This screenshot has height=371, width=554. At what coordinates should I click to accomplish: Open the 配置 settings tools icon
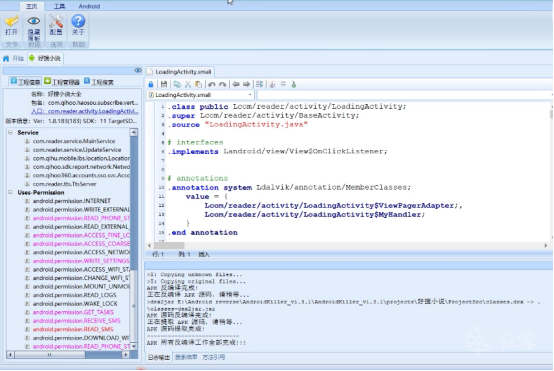coord(56,25)
